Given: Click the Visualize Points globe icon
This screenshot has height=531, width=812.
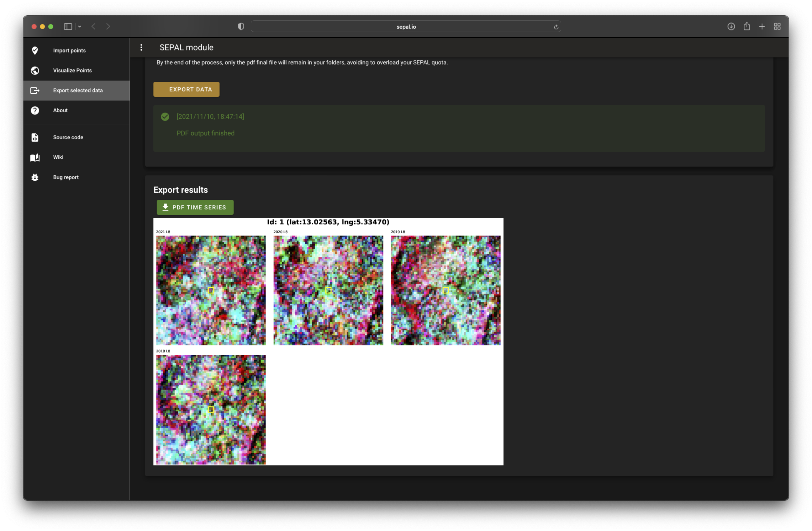Looking at the screenshot, I should pos(35,71).
